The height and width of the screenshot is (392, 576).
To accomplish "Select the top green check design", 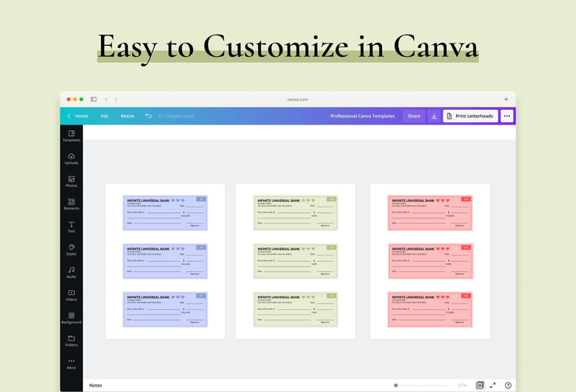I will [x=295, y=213].
